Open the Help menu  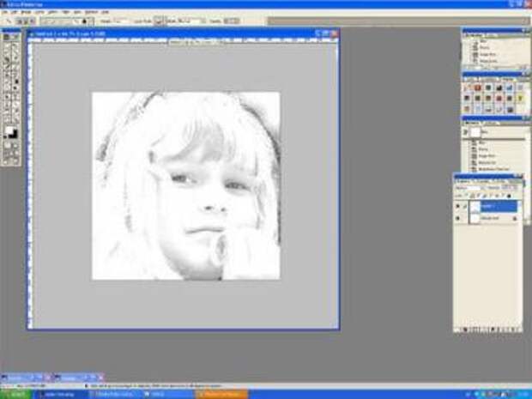coord(106,12)
